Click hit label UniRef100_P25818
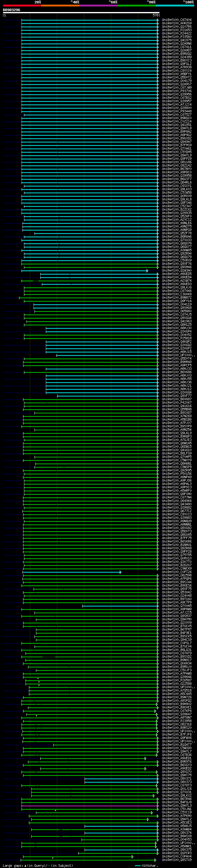 pyautogui.click(x=176, y=338)
